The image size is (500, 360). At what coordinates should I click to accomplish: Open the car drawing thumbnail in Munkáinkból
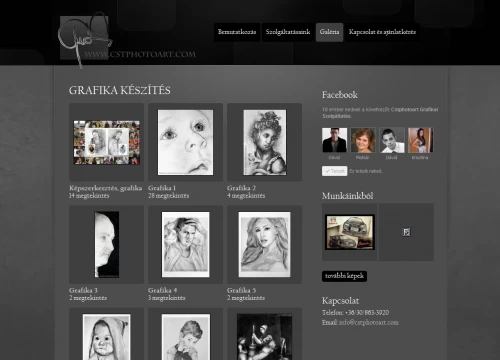click(x=350, y=232)
